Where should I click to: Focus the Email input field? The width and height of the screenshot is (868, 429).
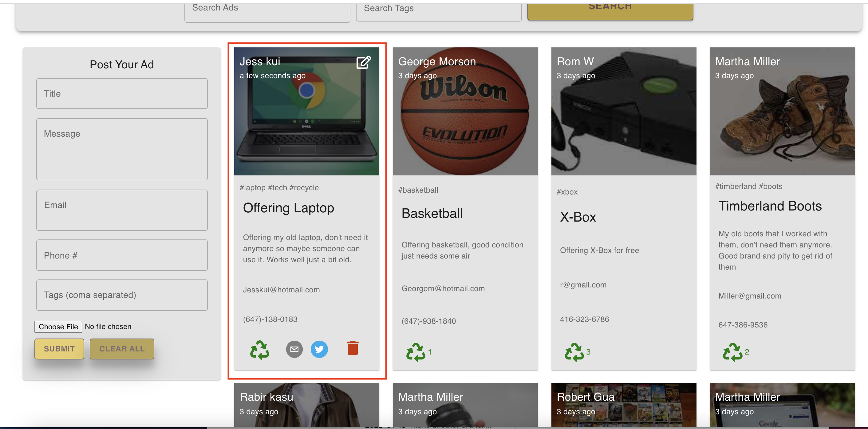122,210
